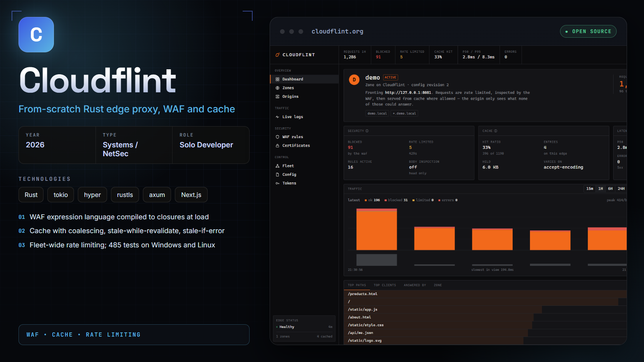This screenshot has height=362, width=644.
Task: Click the /products.html path row
Action: pyautogui.click(x=485, y=294)
